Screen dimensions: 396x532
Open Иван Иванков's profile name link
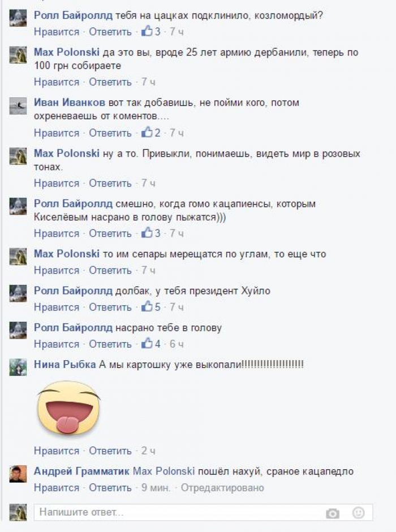click(x=70, y=102)
